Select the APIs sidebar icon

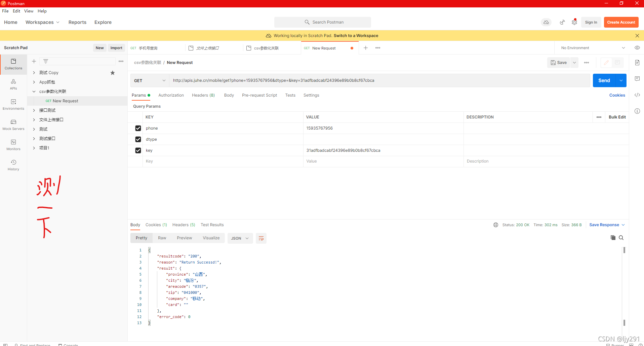(13, 84)
